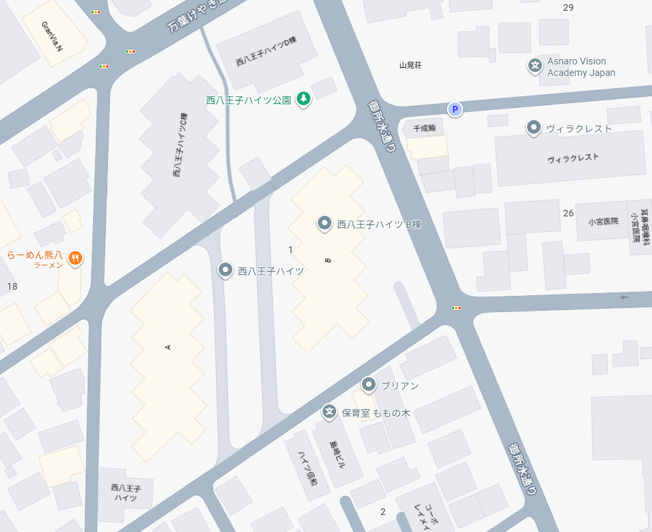Image resolution: width=652 pixels, height=532 pixels.
Task: Click the 西八王子ハイツ公園 park pin icon
Action: coord(304,99)
